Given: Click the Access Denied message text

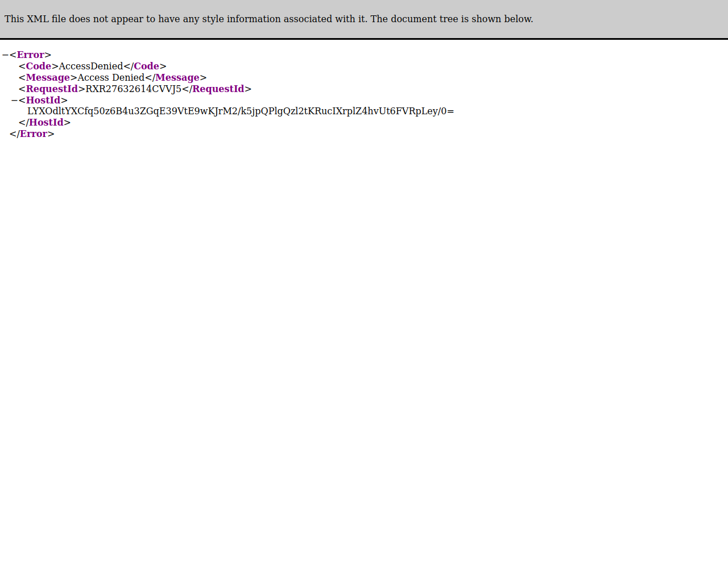Looking at the screenshot, I should coord(111,78).
